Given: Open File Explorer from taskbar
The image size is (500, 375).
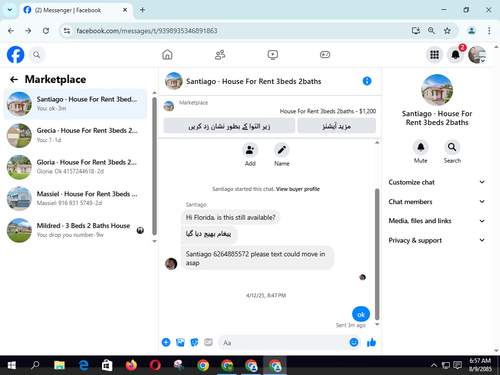Looking at the screenshot, I should point(59,365).
